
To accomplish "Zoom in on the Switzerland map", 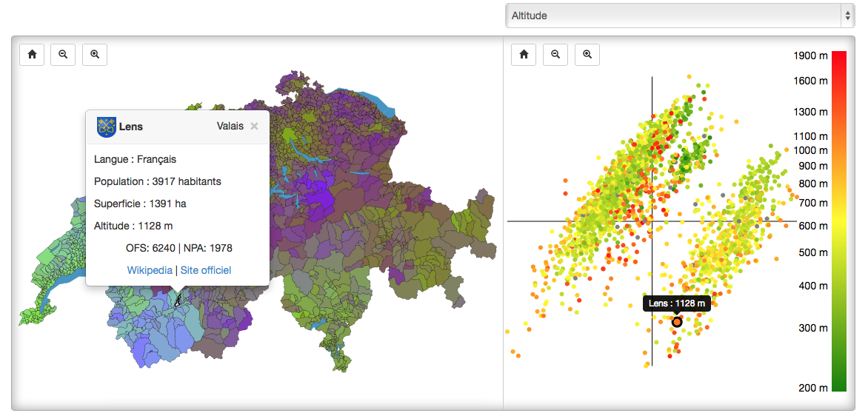I will tap(95, 54).
